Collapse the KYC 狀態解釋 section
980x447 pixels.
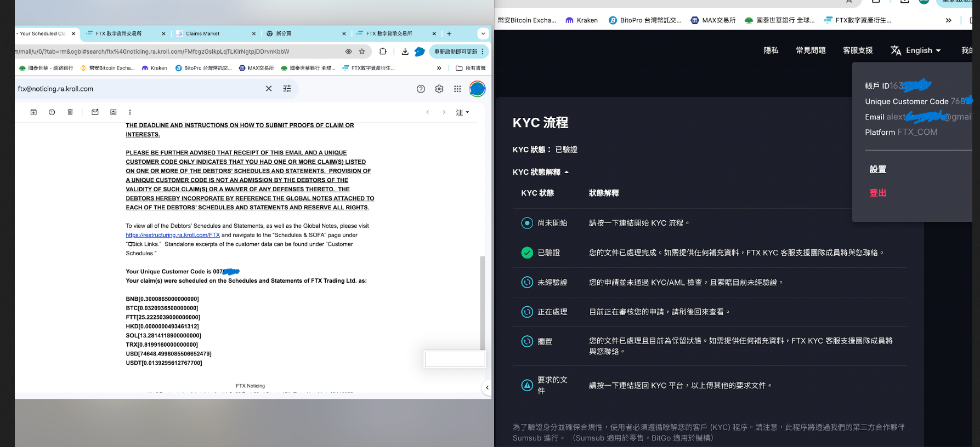click(541, 172)
